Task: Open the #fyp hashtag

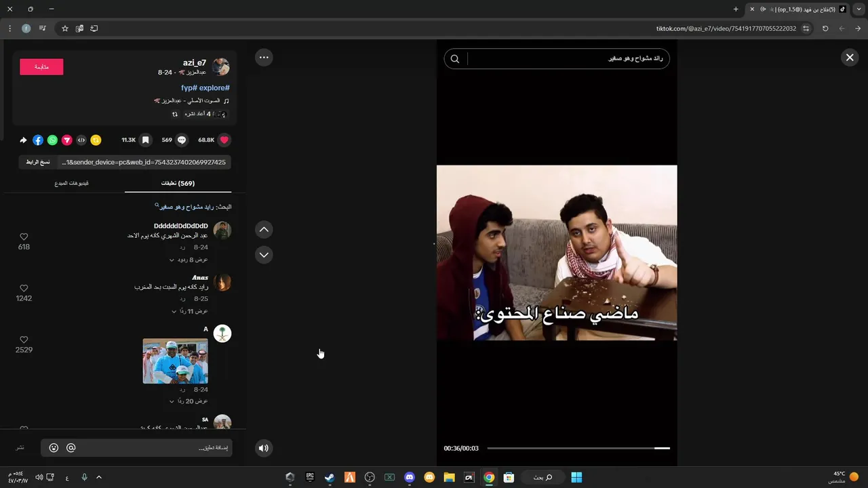Action: (x=189, y=88)
